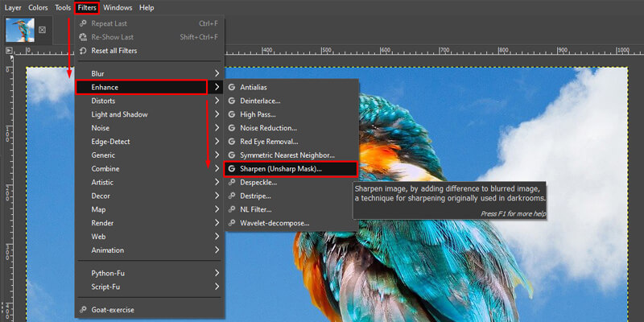
Task: Open the Filters menu
Action: [x=87, y=8]
